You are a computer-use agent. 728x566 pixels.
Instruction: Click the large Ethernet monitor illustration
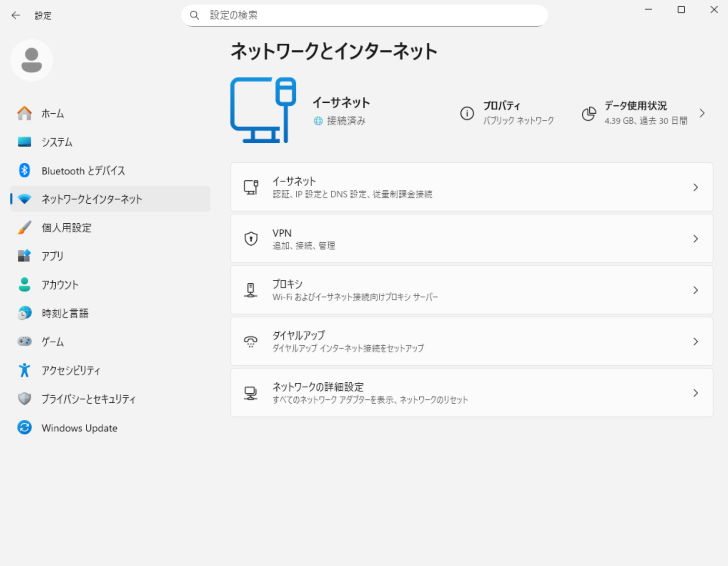263,110
